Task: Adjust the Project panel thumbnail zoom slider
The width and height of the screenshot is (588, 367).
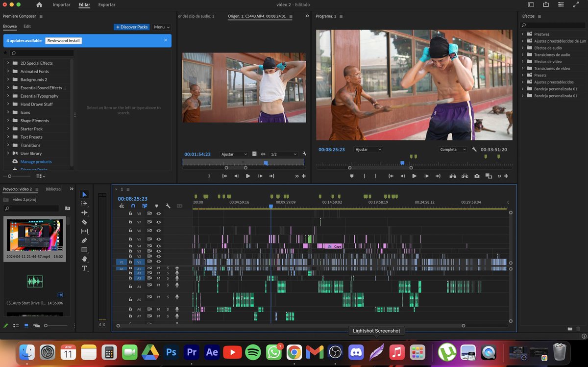Action: point(46,325)
